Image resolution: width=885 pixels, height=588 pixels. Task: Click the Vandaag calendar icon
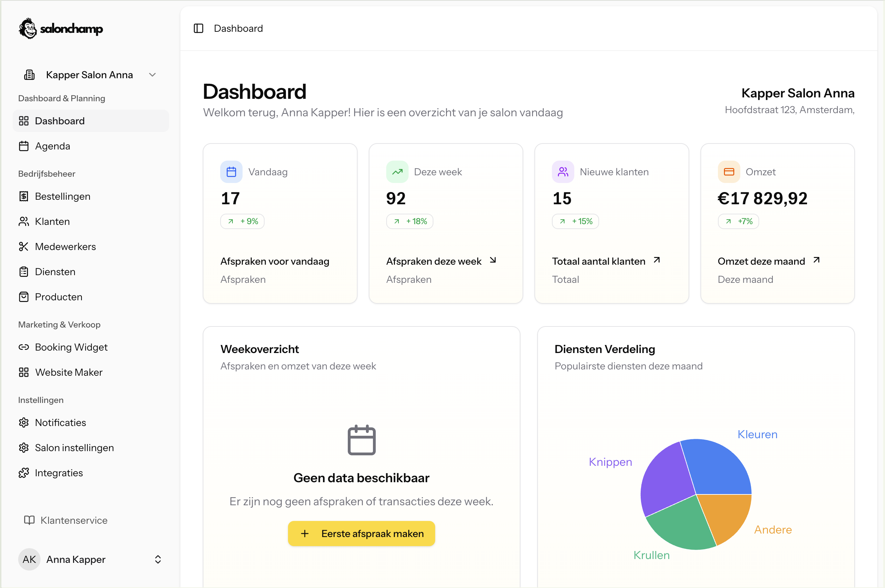[x=231, y=172]
